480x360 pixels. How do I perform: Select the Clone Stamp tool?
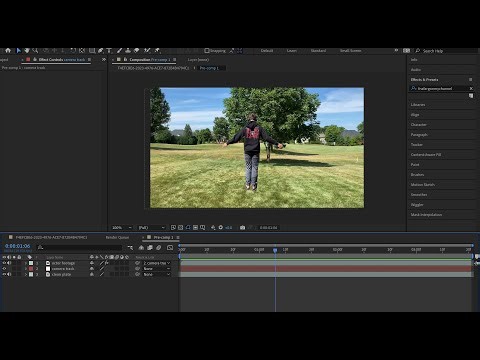coord(128,50)
